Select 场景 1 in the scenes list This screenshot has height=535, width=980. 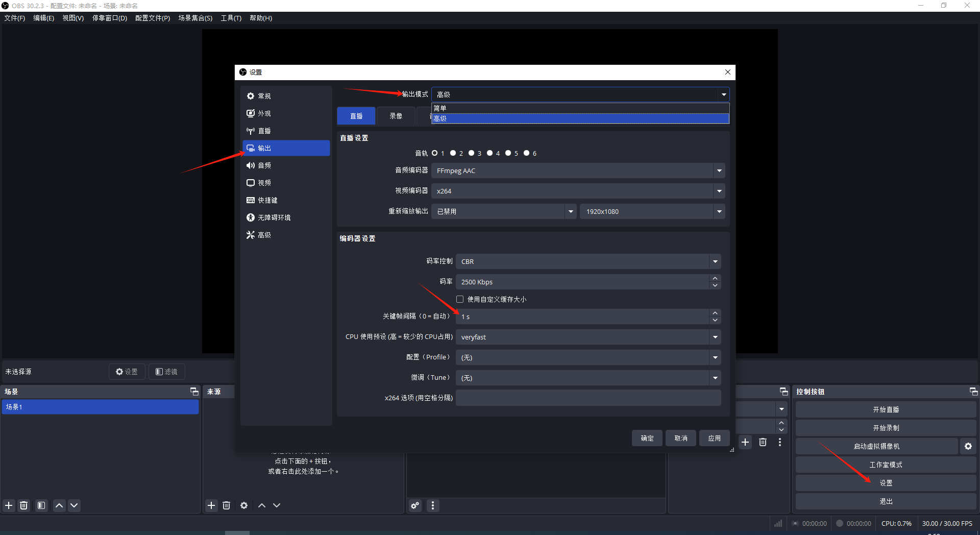point(100,407)
